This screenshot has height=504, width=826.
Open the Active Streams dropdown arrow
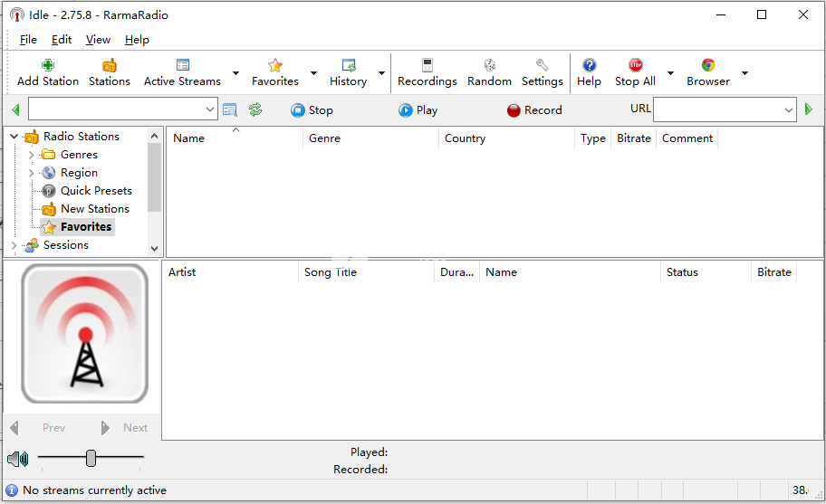236,73
